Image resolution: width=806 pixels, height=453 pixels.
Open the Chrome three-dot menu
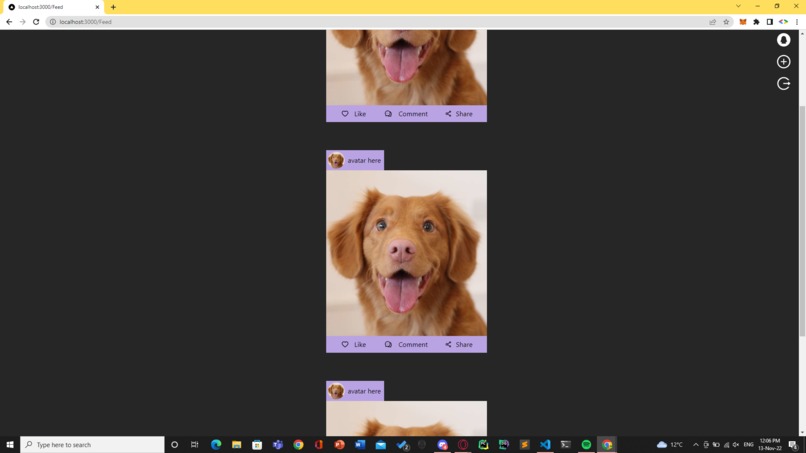[797, 22]
